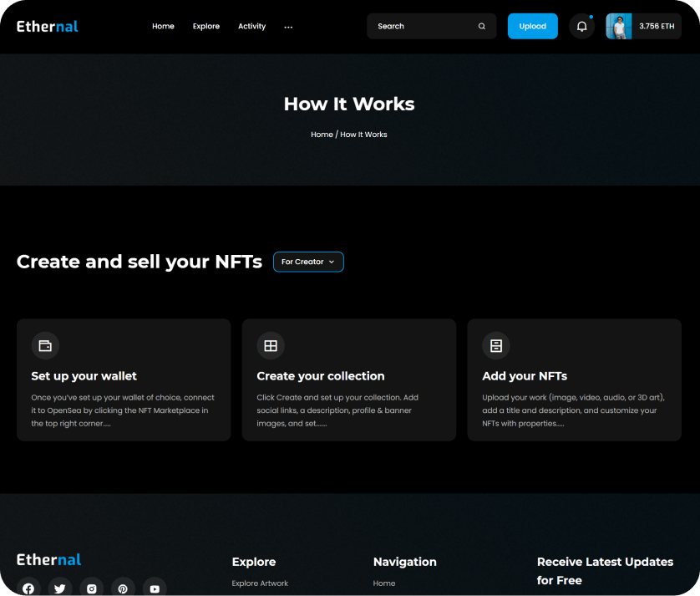Click the Add your NFTs archive icon
700x596 pixels.
pos(496,345)
